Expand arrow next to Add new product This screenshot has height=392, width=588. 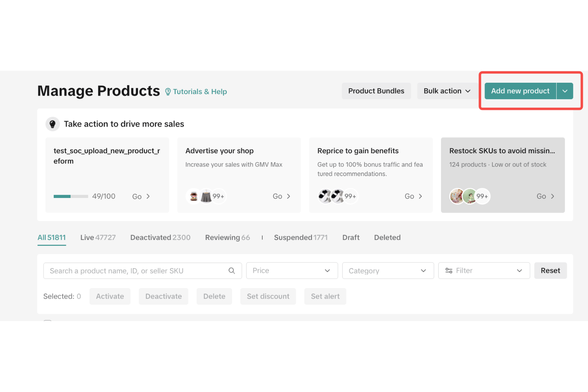tap(565, 91)
